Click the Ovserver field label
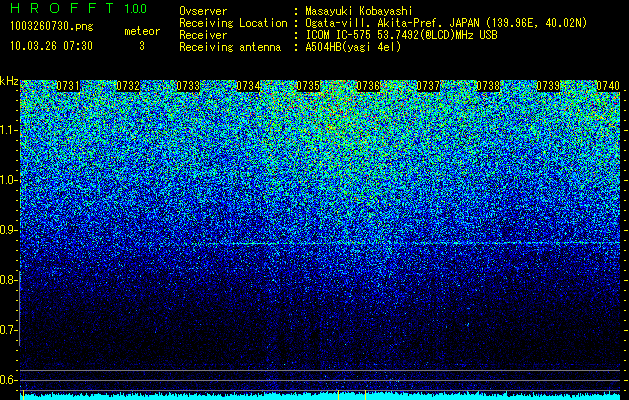The width and height of the screenshot is (629, 400). [203, 11]
